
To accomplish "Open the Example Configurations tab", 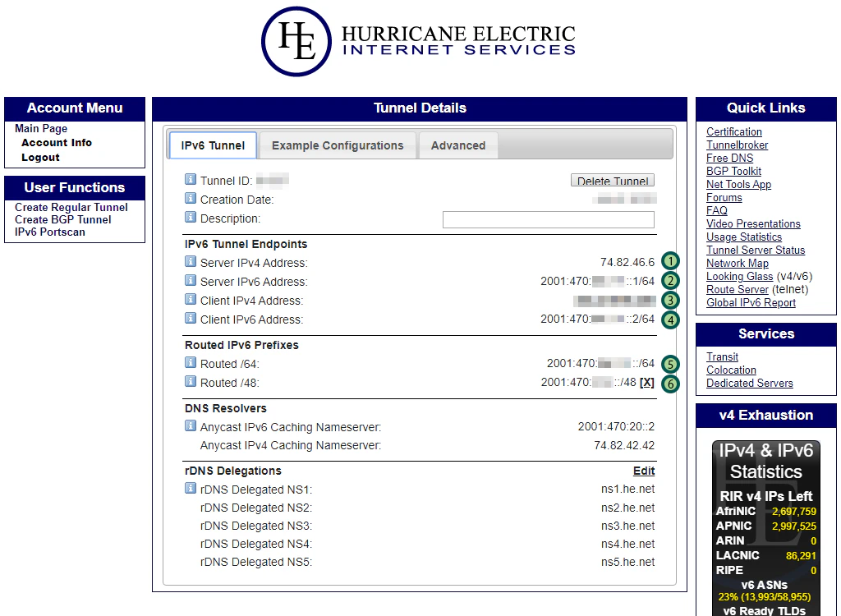I will point(338,145).
